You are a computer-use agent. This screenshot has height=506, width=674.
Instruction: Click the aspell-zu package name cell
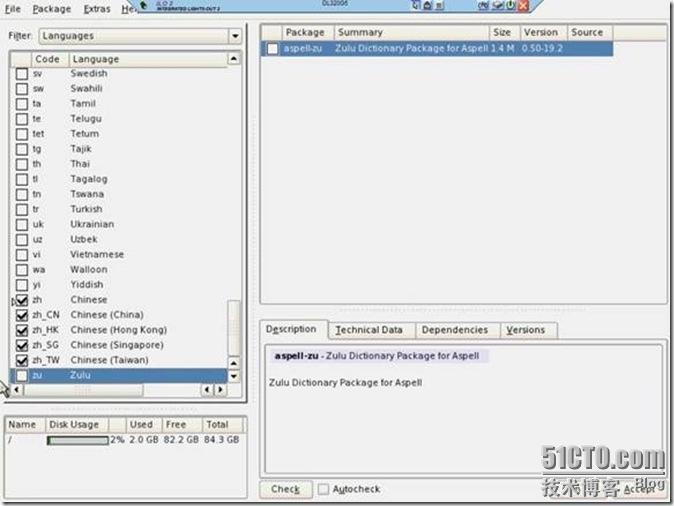303,49
